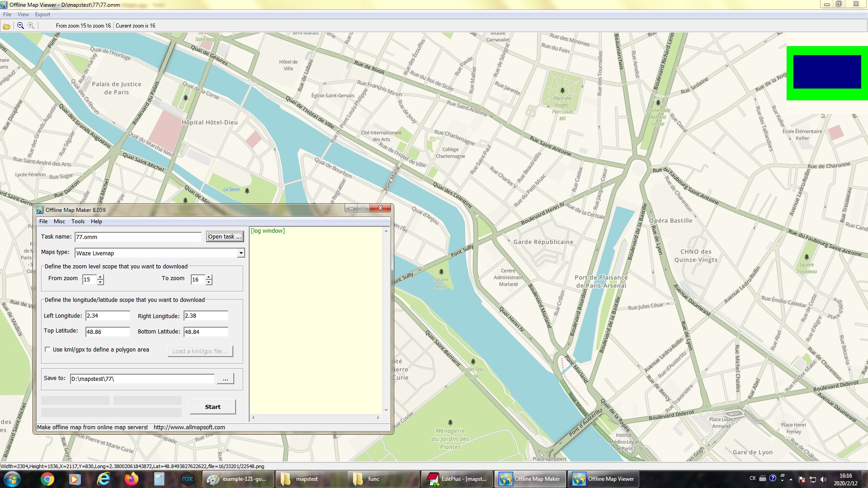Launch Google Chrome from taskbar
The image size is (868, 488).
tap(47, 479)
